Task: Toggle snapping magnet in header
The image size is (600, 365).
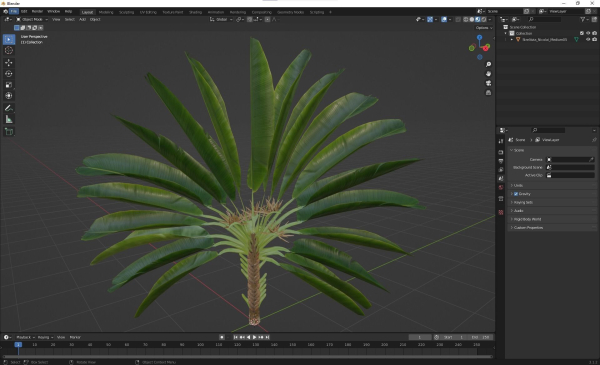Action: (x=249, y=20)
